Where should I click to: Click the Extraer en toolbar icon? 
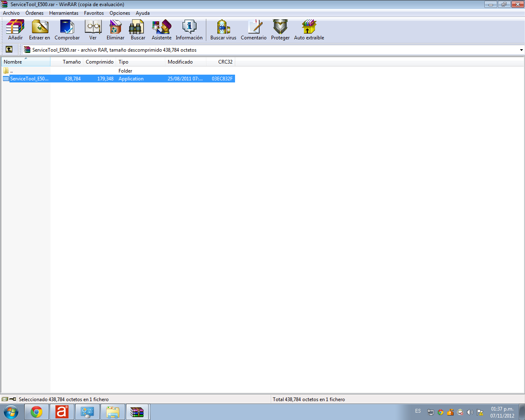pyautogui.click(x=39, y=30)
